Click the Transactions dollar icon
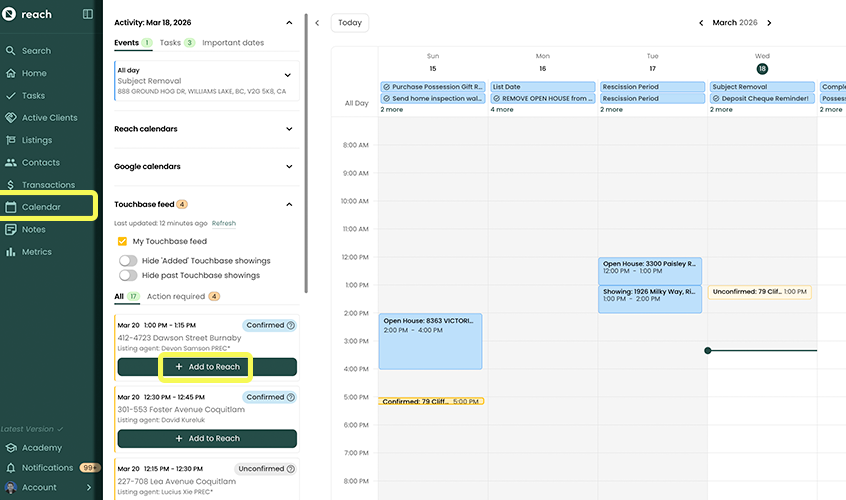846x500 pixels. (x=10, y=185)
